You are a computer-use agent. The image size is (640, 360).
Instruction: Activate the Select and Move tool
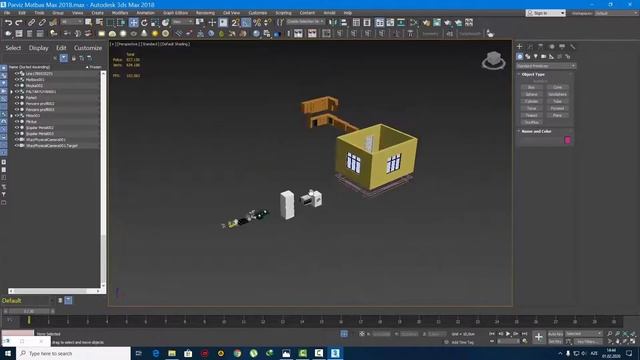pos(133,23)
